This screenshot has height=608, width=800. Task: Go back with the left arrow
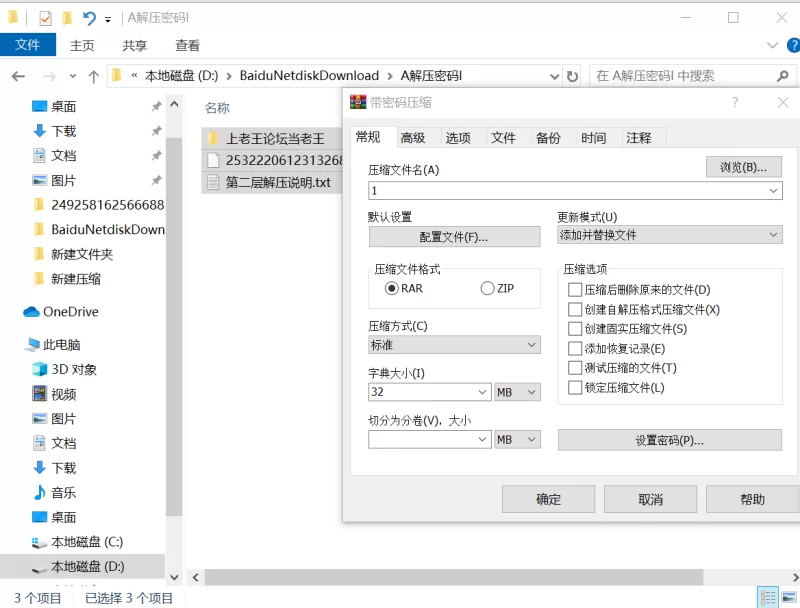[18, 77]
